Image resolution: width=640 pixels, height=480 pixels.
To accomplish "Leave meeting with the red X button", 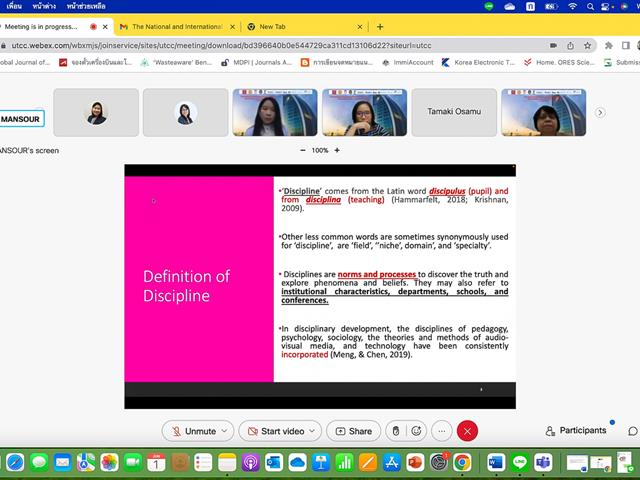I will [467, 431].
